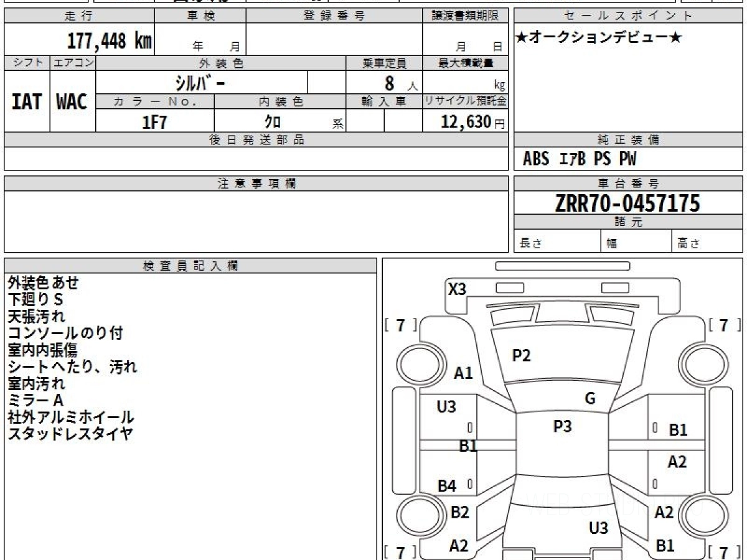Click the 内装色 header
747x560 pixels.
[x=280, y=101]
